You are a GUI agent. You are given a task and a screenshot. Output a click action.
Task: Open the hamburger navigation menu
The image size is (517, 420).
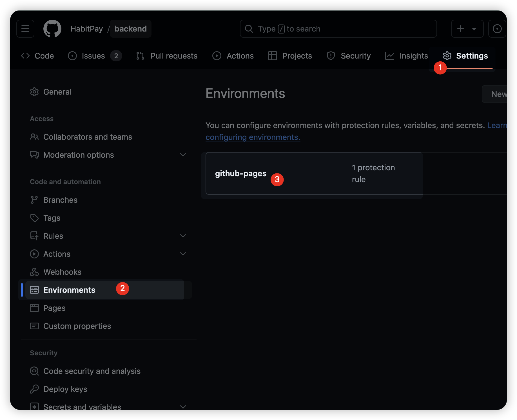pyautogui.click(x=25, y=29)
